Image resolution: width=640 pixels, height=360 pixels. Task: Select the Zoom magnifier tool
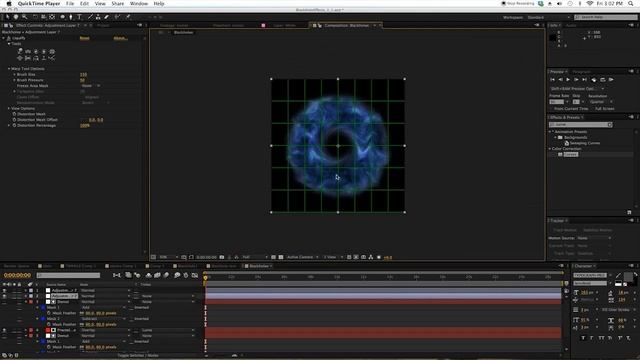pyautogui.click(x=24, y=17)
